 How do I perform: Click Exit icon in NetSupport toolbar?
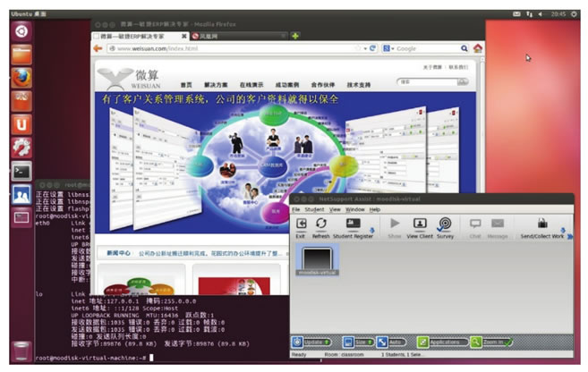[x=301, y=224]
